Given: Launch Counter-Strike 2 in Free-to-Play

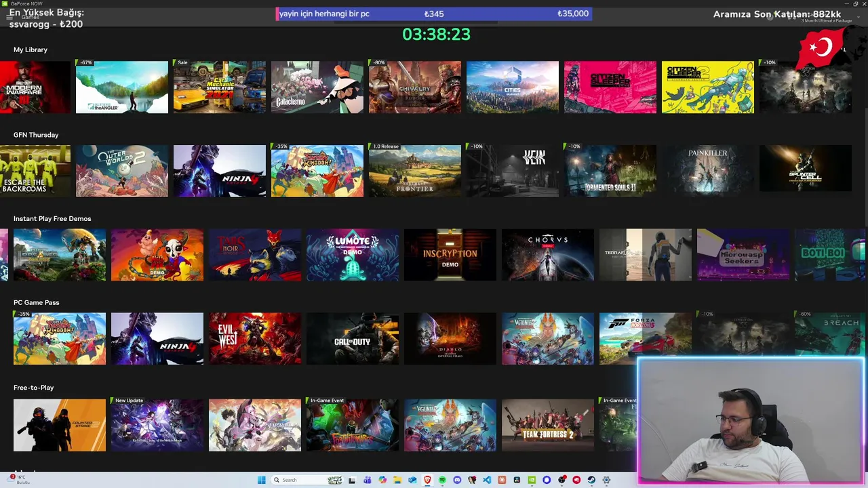Looking at the screenshot, I should 60,425.
